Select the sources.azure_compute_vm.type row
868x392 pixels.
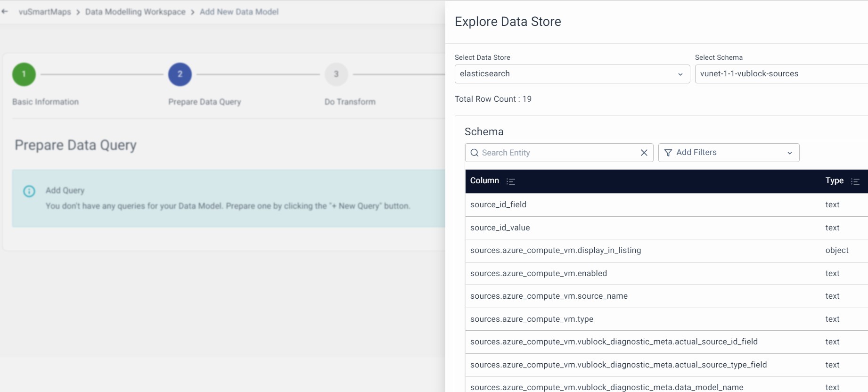532,319
